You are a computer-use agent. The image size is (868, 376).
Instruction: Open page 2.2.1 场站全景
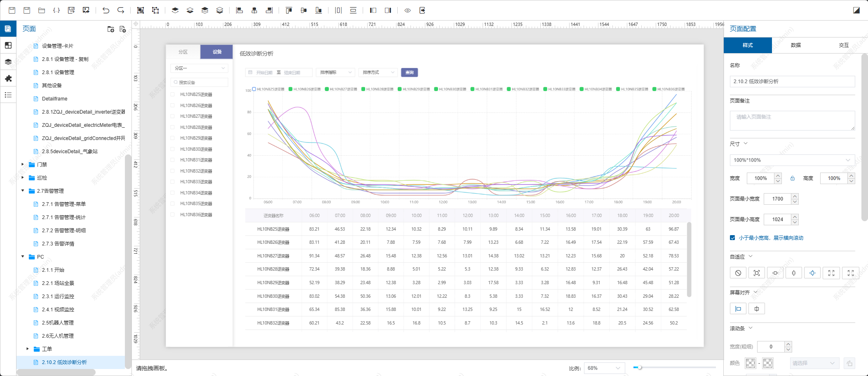pos(58,283)
